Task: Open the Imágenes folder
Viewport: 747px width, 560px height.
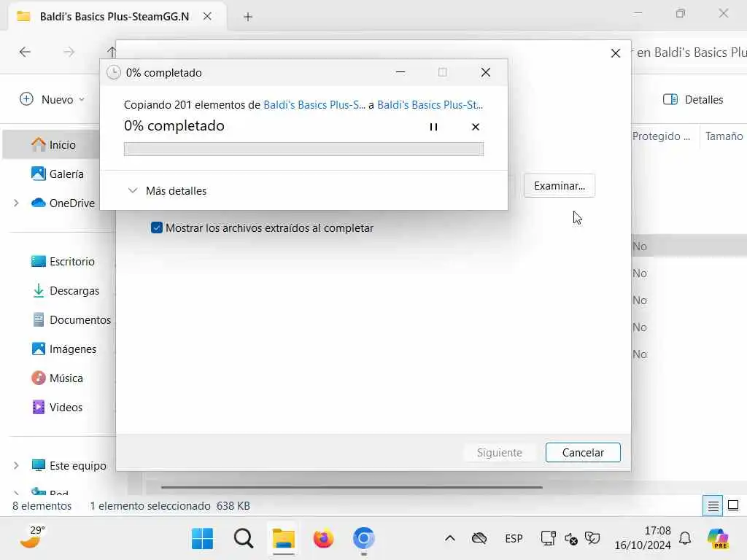Action: (x=64, y=349)
